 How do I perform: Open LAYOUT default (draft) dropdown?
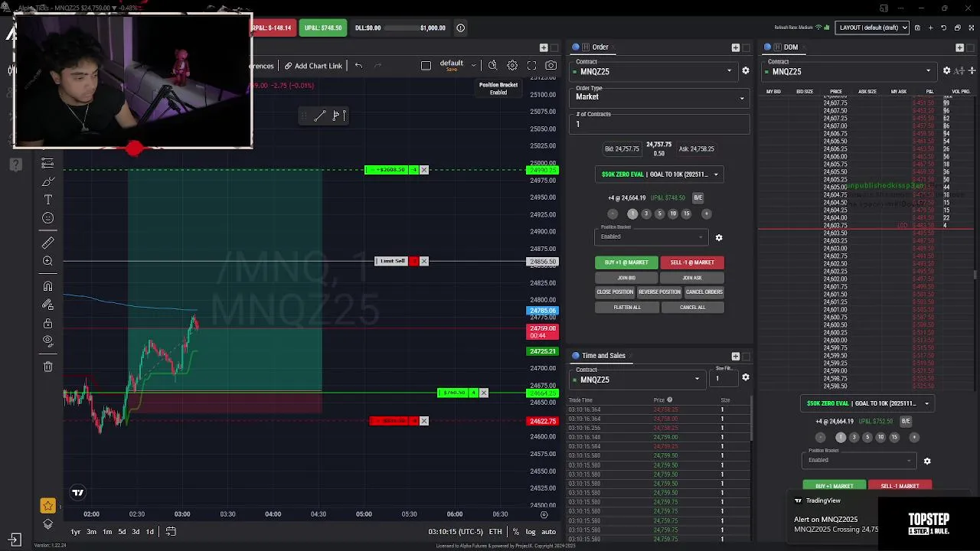tap(872, 28)
